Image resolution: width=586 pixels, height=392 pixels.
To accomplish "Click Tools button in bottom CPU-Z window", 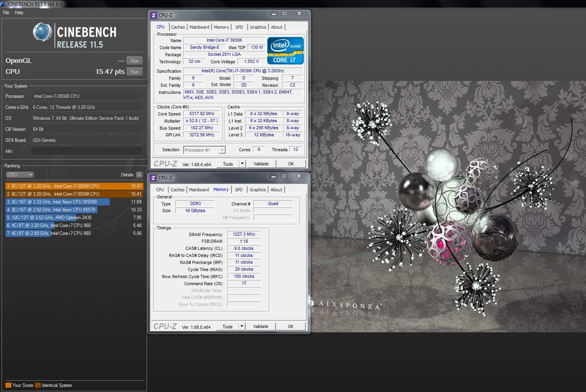I will [228, 326].
